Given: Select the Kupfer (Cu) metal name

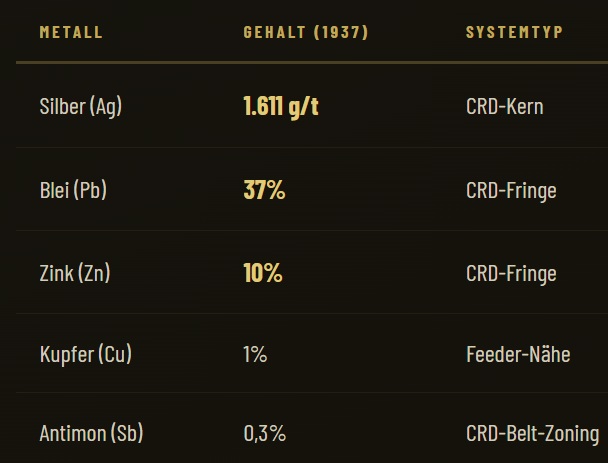Looking at the screenshot, I should coord(85,354).
